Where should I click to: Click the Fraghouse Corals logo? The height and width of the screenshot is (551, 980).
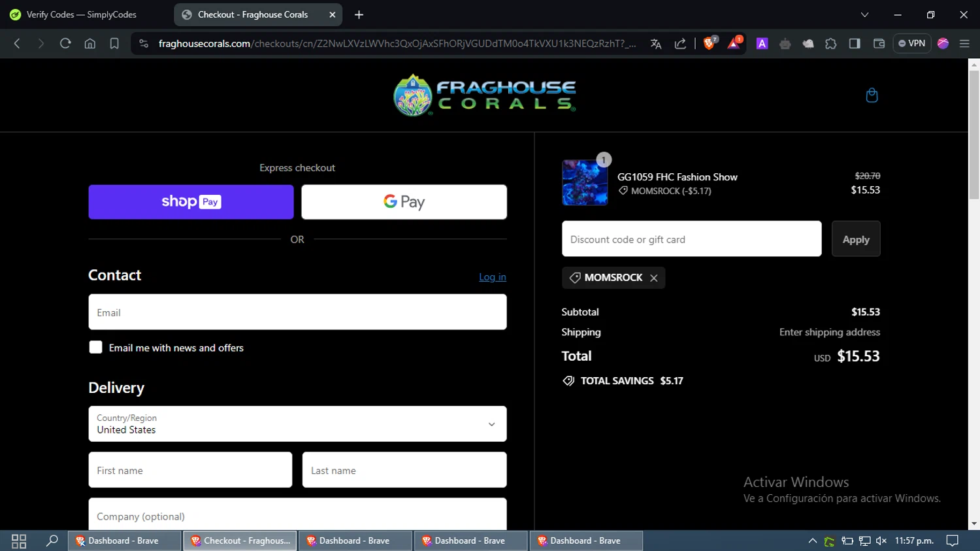[x=484, y=95]
